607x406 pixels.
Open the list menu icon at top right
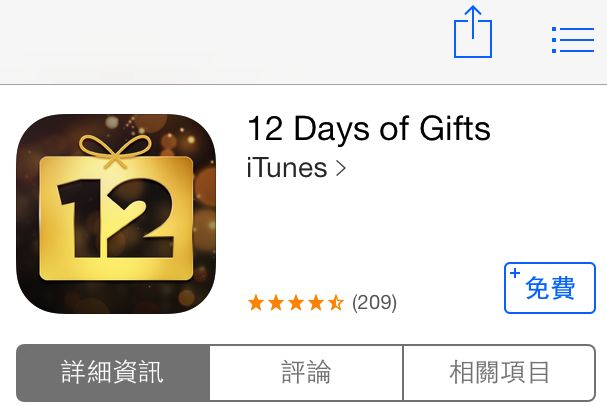pos(573,40)
